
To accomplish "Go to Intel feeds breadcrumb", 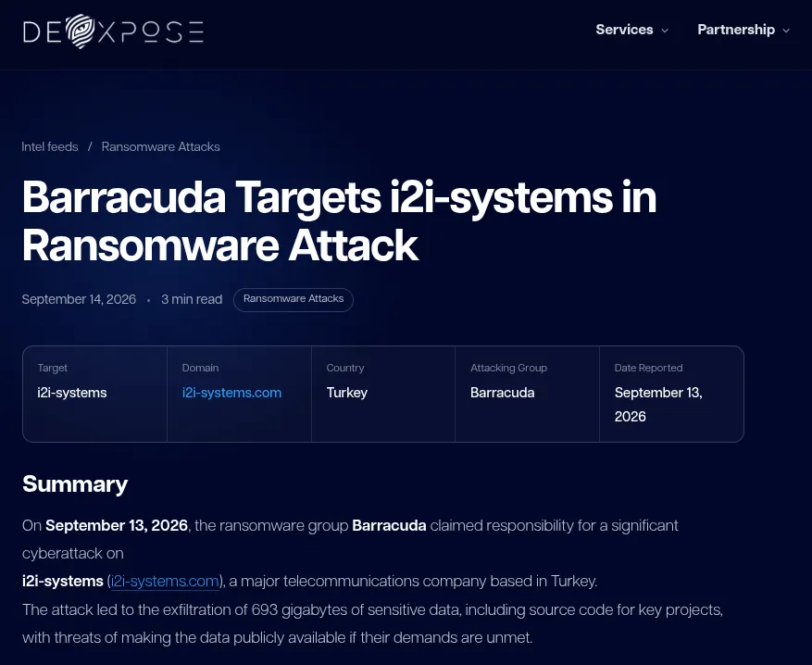I will pyautogui.click(x=50, y=146).
